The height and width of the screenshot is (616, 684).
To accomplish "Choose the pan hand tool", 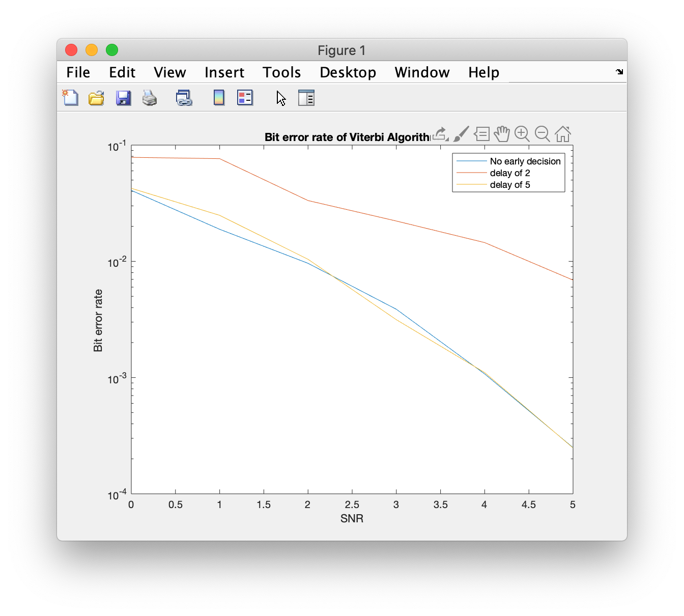I will pyautogui.click(x=502, y=134).
